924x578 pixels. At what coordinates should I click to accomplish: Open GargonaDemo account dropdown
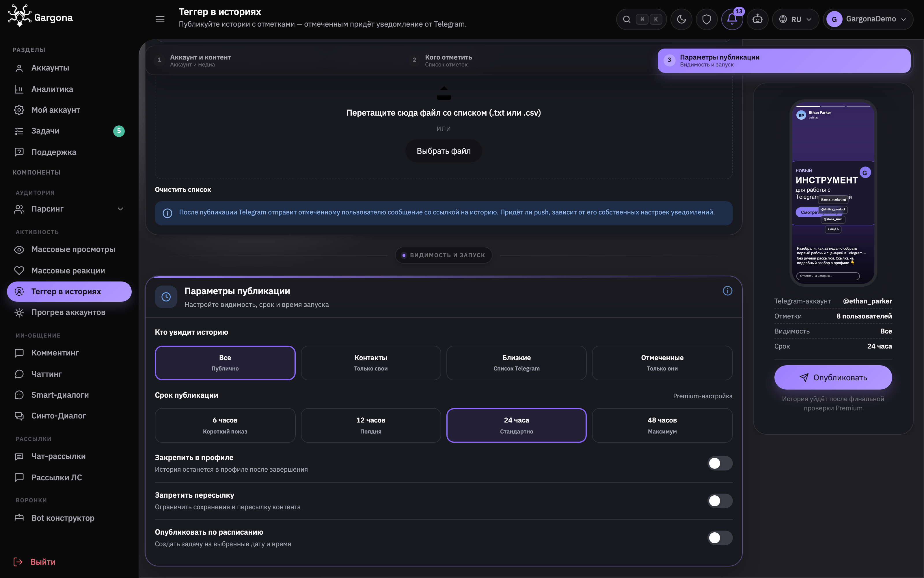coord(868,19)
